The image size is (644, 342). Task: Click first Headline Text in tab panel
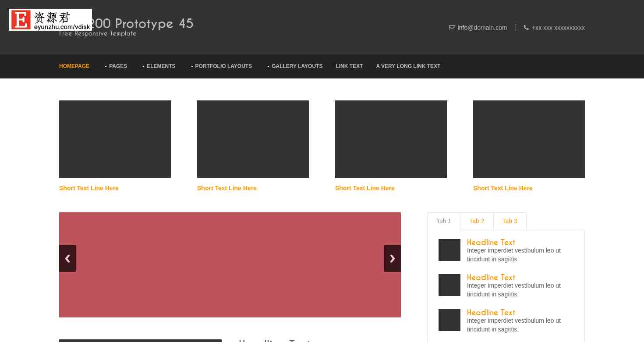(491, 242)
